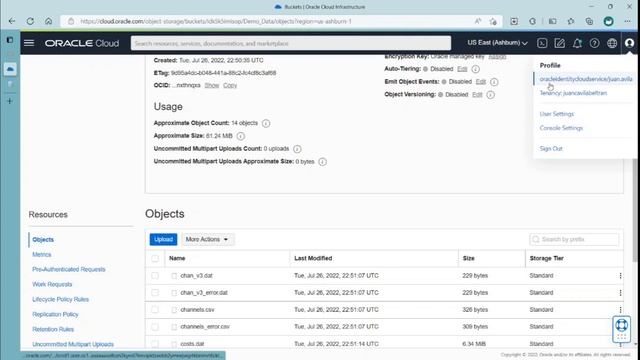Open the support lifebuoy help widget
Viewport: 640px width, 360px height.
621,329
